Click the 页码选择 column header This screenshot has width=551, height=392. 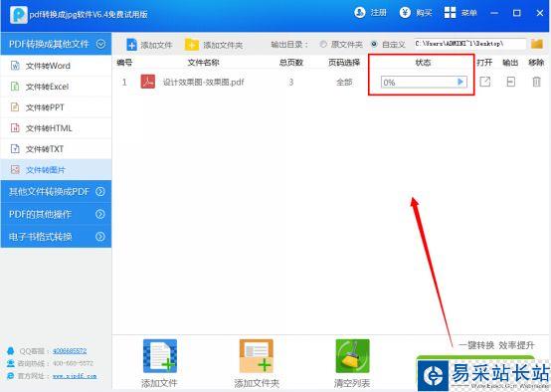click(x=344, y=63)
